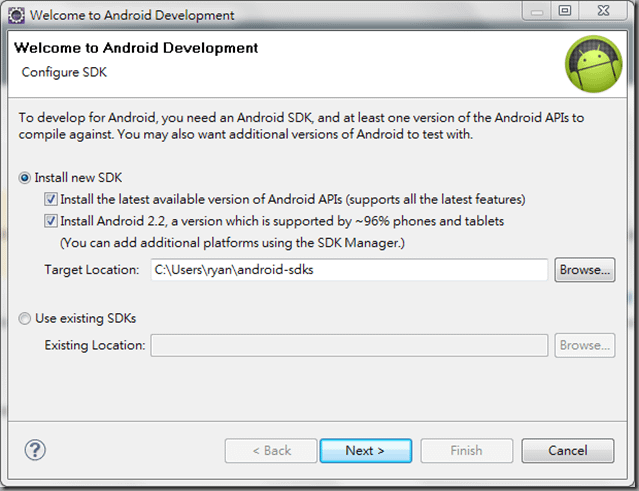The height and width of the screenshot is (491, 639).
Task: Click the Finish button
Action: (467, 451)
